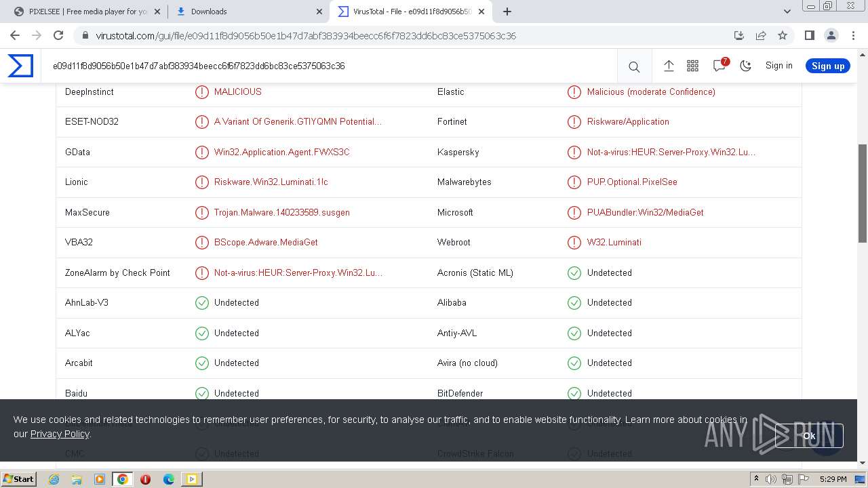Click Elastic detection alert icon

click(x=574, y=91)
